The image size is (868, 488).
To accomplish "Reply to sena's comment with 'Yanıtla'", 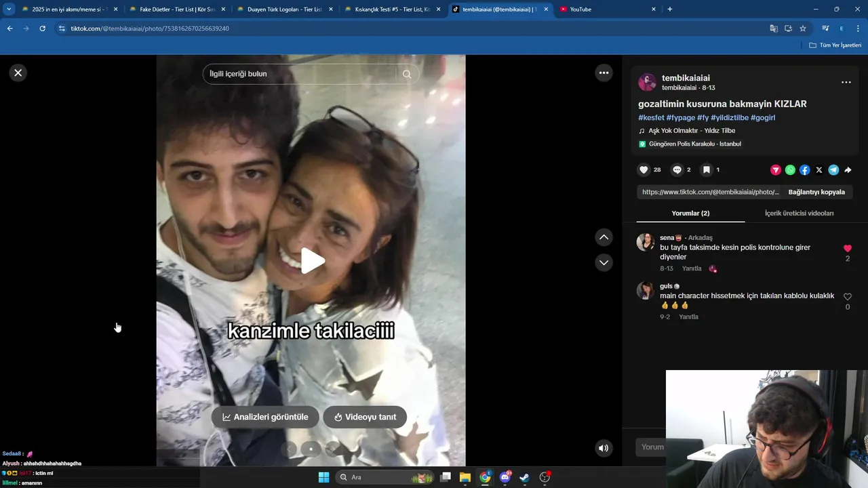I will [x=692, y=269].
